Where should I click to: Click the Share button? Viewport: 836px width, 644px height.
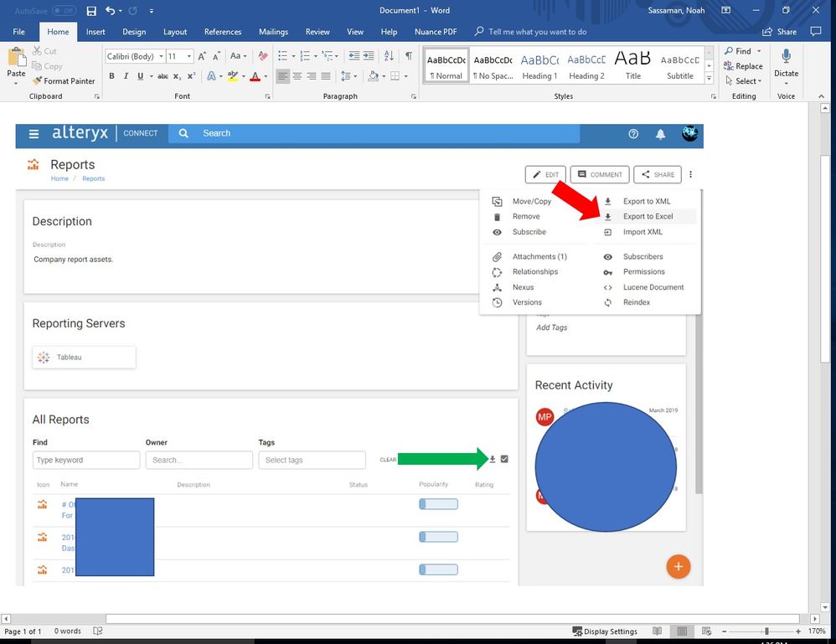point(779,32)
